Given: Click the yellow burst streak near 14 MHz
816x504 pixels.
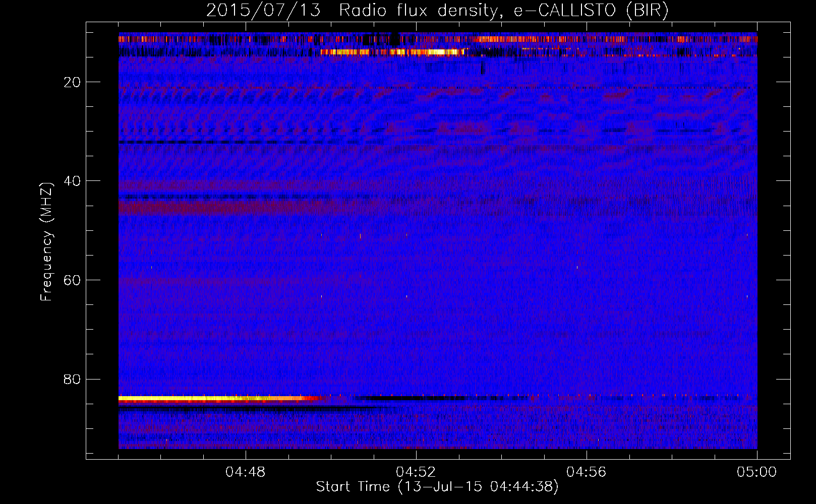Looking at the screenshot, I should pyautogui.click(x=392, y=51).
